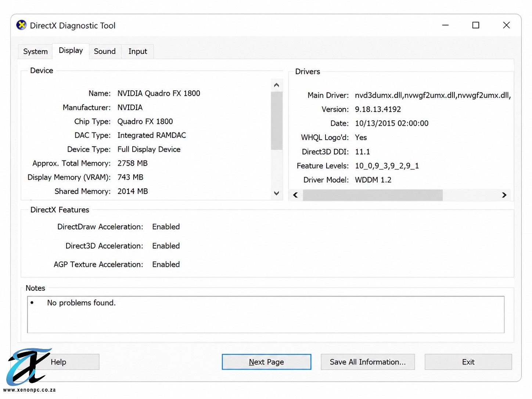Image resolution: width=532 pixels, height=399 pixels.
Task: Click the Drivers panel scroll right arrow
Action: pyautogui.click(x=504, y=195)
